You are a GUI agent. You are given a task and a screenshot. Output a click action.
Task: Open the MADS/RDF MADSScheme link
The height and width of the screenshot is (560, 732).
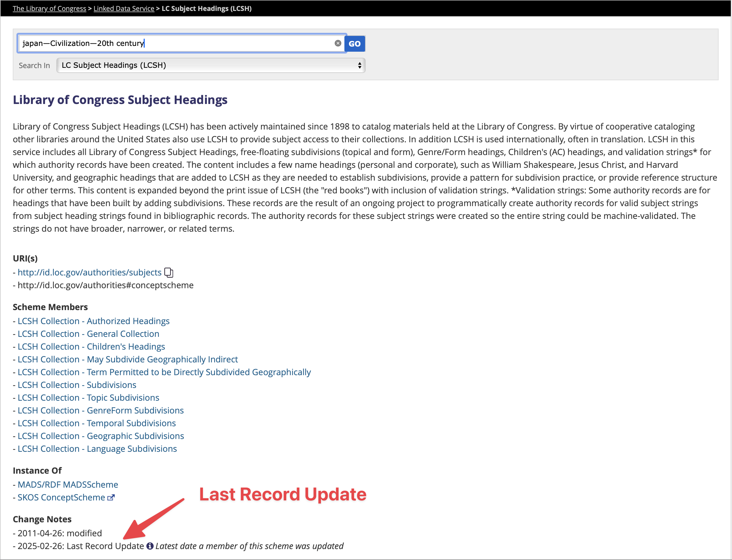[68, 485]
